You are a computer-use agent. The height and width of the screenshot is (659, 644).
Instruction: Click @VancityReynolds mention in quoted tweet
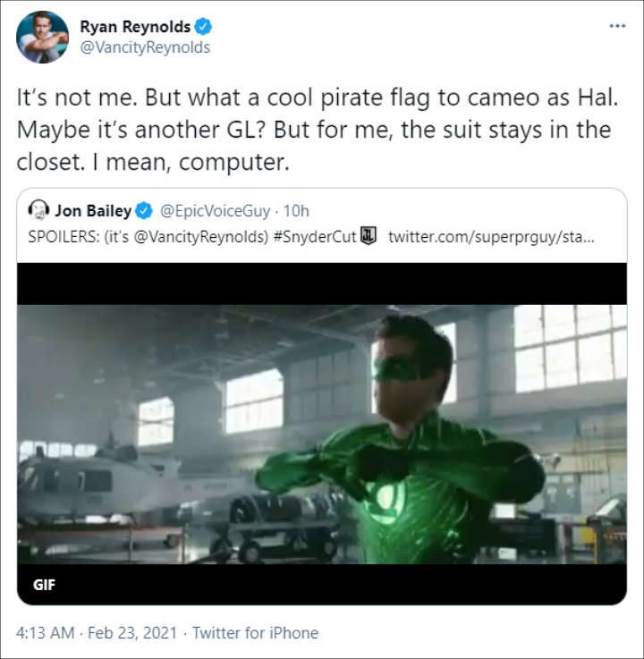(x=201, y=237)
